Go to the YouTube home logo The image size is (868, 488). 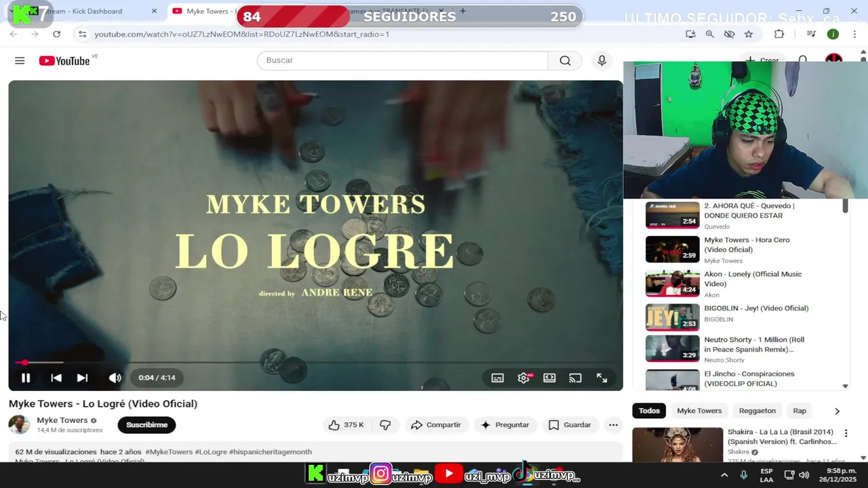[64, 61]
